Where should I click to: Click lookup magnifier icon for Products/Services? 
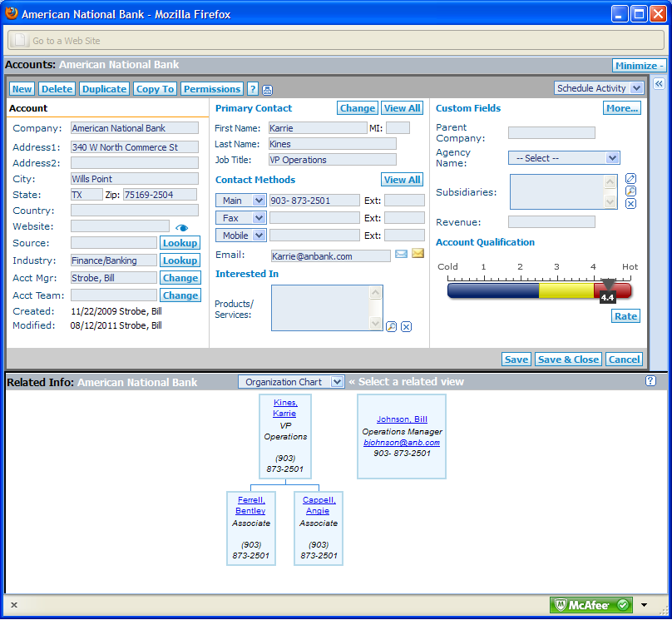(x=391, y=327)
